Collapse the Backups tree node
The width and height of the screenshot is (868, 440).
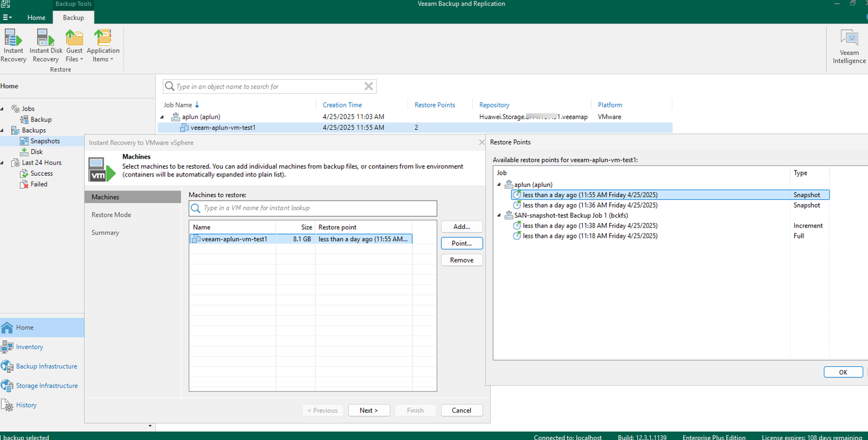pyautogui.click(x=2, y=130)
